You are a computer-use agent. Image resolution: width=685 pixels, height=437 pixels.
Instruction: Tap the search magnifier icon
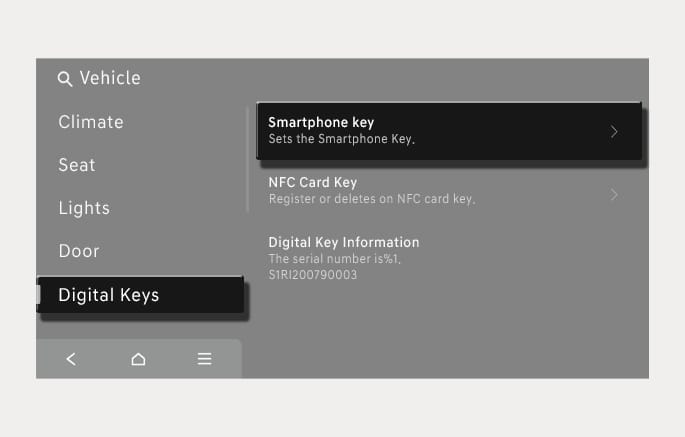[x=65, y=79]
